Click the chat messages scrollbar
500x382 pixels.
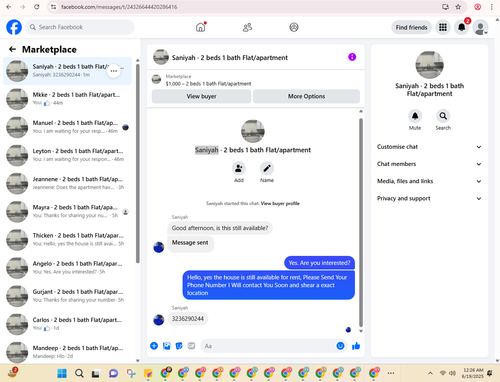tap(361, 222)
